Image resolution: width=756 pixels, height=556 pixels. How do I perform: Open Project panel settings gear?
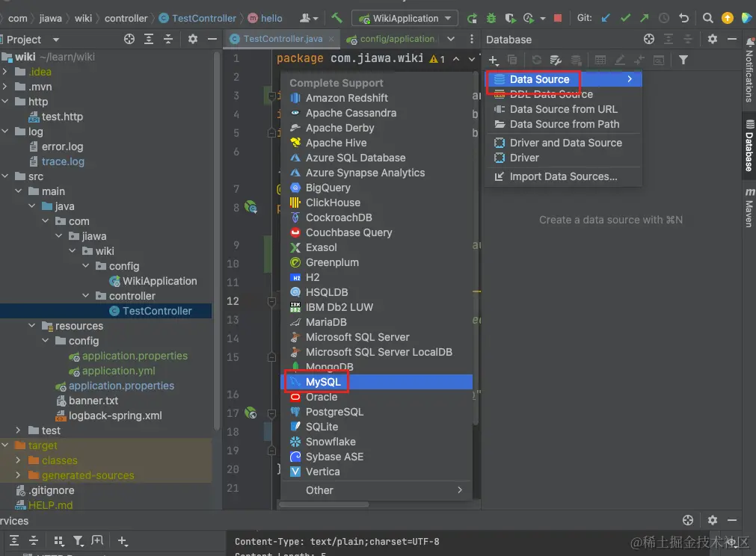pos(193,39)
